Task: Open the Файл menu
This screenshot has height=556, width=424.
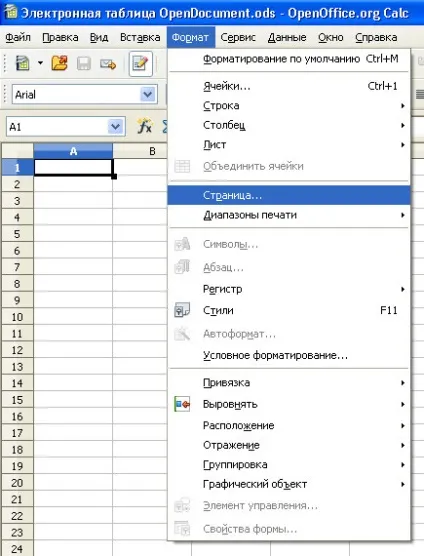Action: coord(18,37)
